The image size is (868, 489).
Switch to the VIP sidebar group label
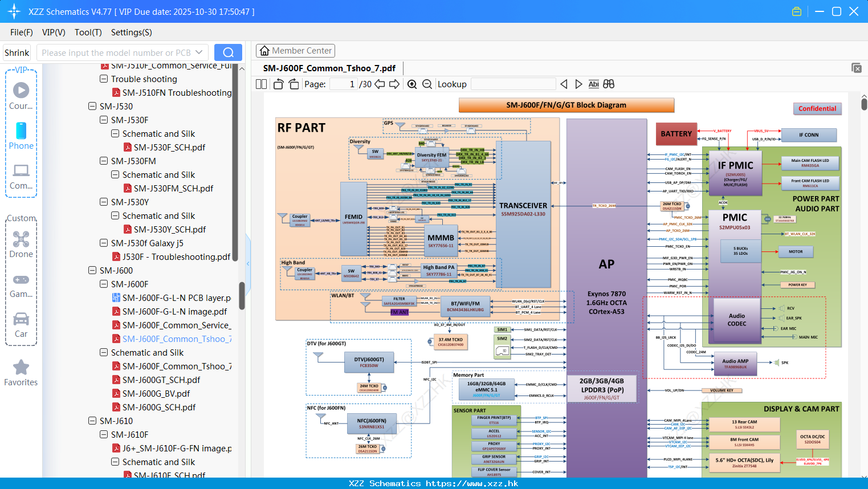(x=21, y=70)
